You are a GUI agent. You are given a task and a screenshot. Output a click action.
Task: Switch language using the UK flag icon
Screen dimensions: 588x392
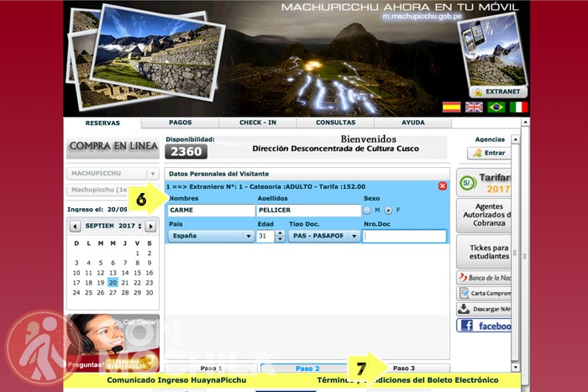click(474, 107)
